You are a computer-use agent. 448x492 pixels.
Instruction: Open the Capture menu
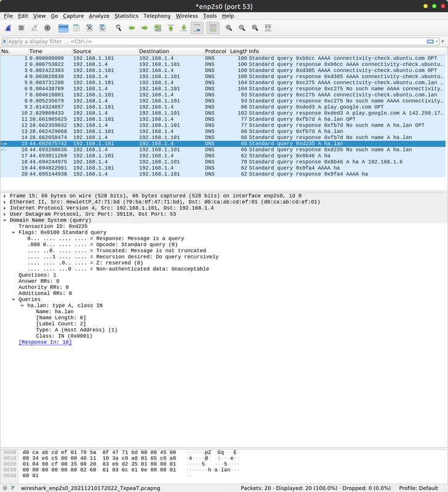[x=73, y=16]
